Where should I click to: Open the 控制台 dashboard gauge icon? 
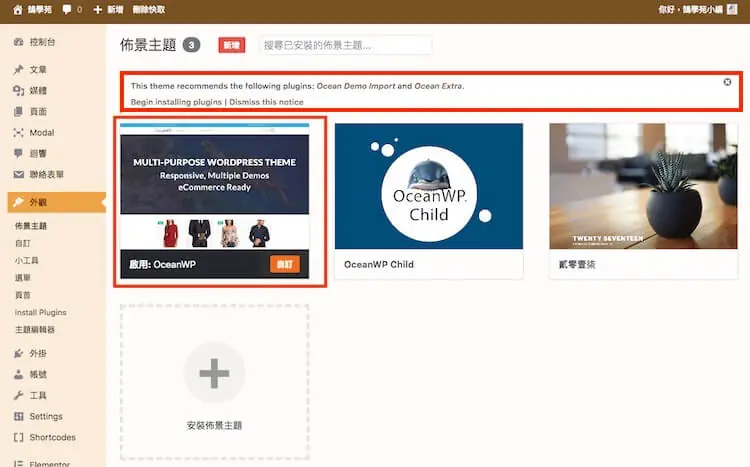click(19, 42)
